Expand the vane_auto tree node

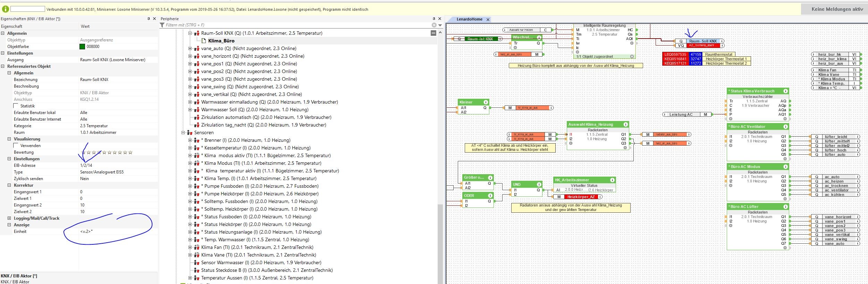click(190, 49)
